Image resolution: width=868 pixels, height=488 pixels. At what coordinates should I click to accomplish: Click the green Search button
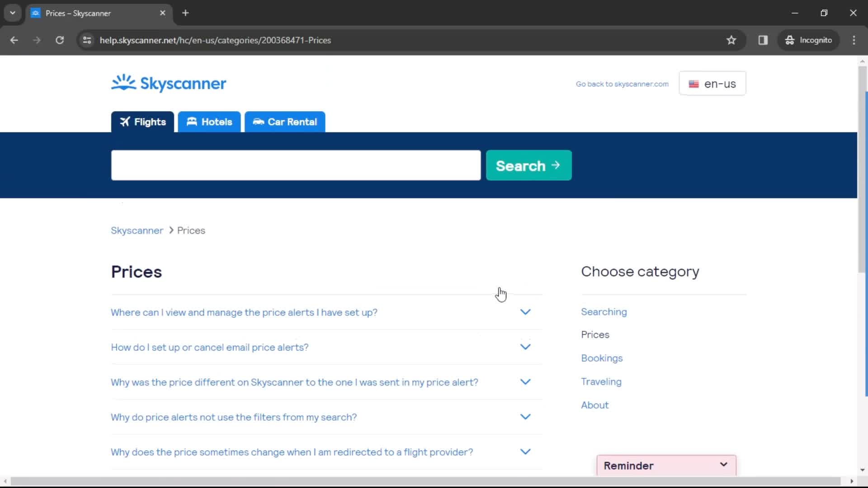point(528,165)
